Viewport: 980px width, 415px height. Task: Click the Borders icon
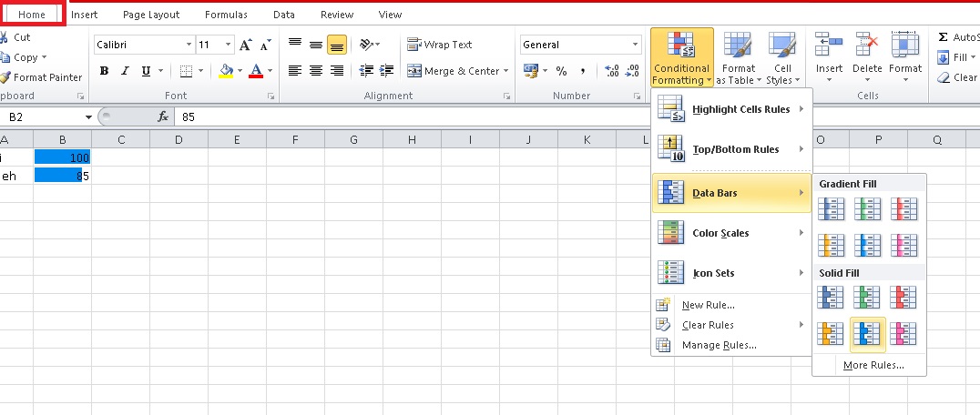point(186,71)
